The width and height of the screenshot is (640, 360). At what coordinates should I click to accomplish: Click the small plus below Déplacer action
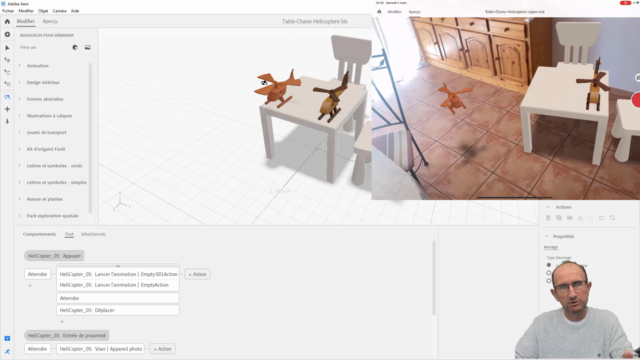tap(62, 322)
